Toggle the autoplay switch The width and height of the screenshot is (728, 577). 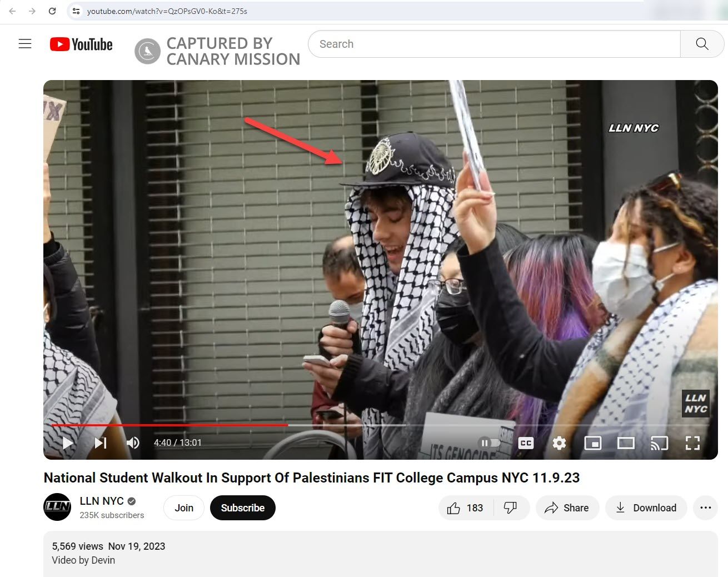489,443
